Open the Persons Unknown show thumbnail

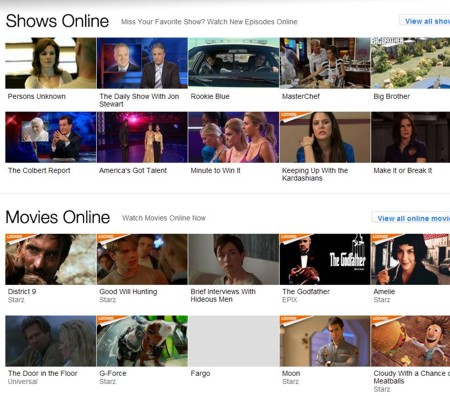tap(51, 63)
